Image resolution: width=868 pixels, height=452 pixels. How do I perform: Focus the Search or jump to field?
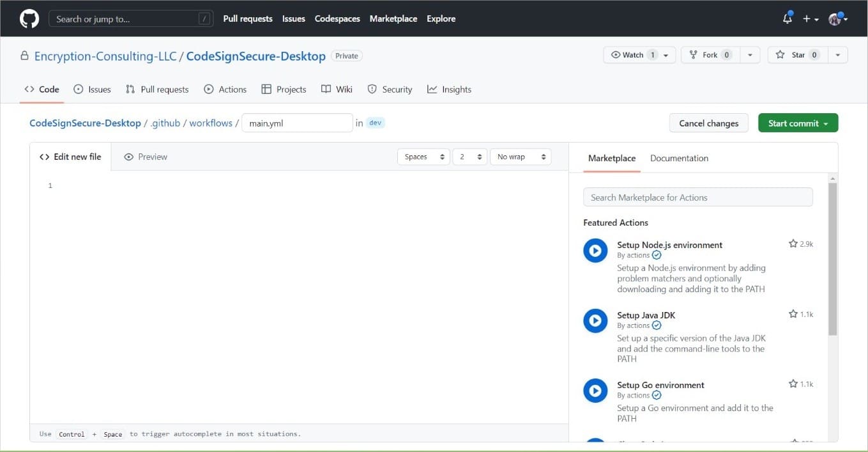[x=130, y=19]
